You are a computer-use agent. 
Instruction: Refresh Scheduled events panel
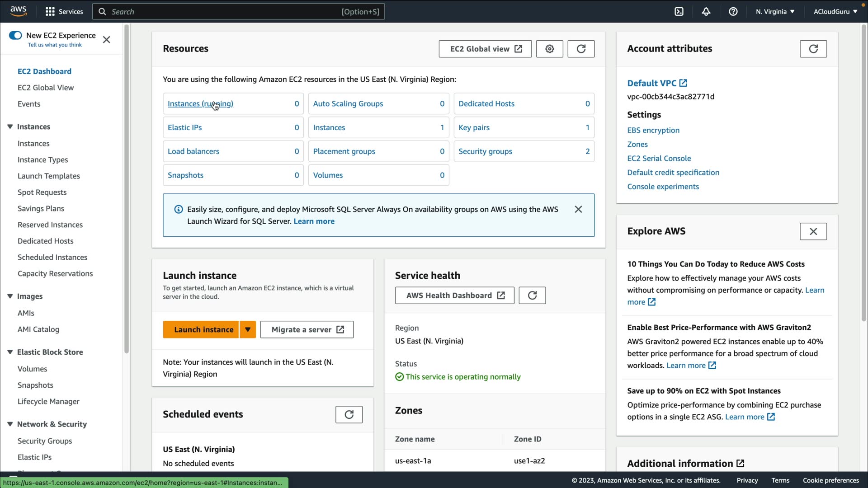click(x=349, y=414)
